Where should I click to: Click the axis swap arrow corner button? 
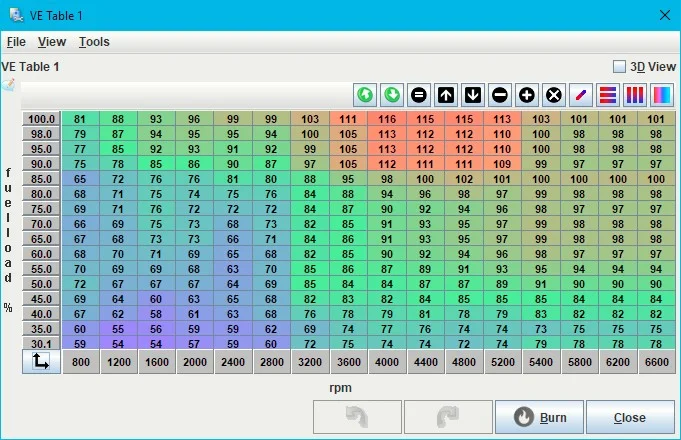coord(41,361)
